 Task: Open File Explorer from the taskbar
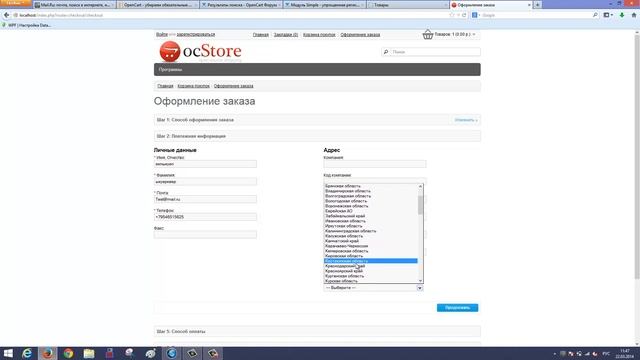(89, 353)
